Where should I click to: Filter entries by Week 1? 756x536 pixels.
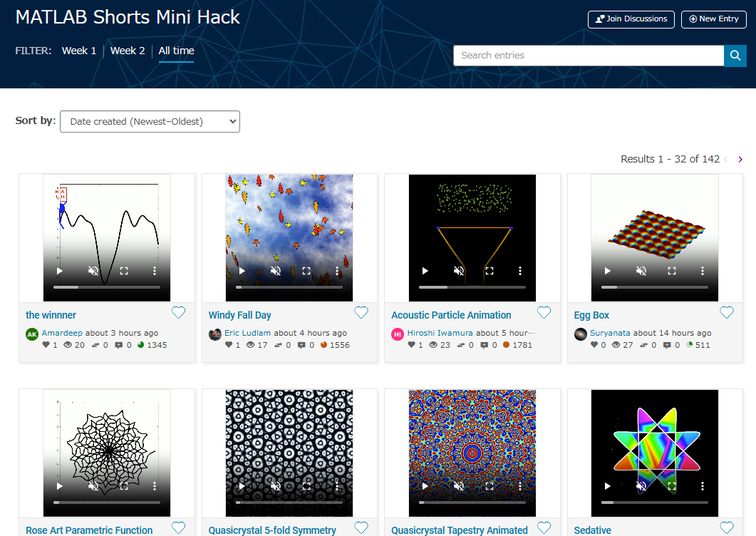[79, 51]
